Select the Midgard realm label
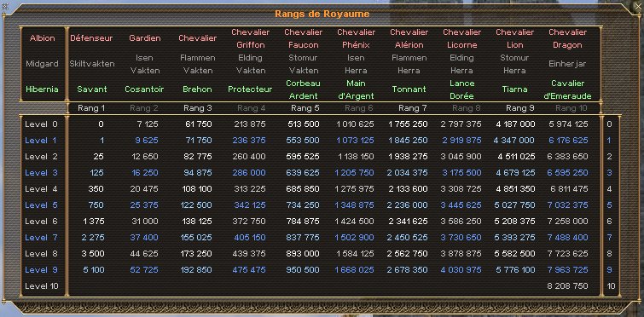Viewport: 644px width, 317px height. coord(42,64)
